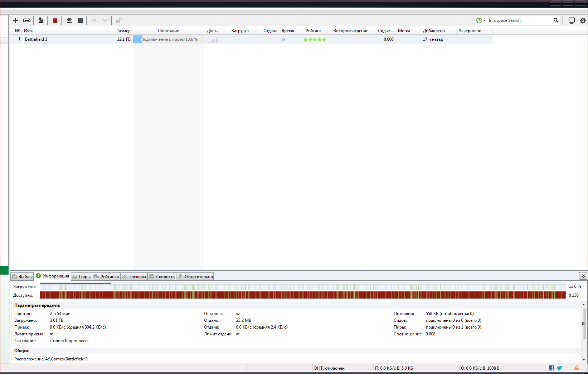Screen dimensions: 588x374
Task: Click the orange warning triangle icon
Action: (577, 368)
